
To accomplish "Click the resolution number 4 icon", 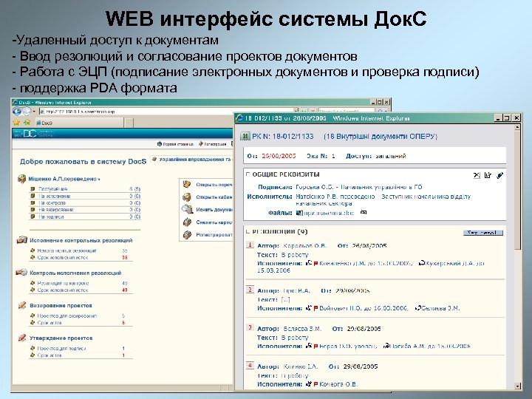I will (x=250, y=366).
